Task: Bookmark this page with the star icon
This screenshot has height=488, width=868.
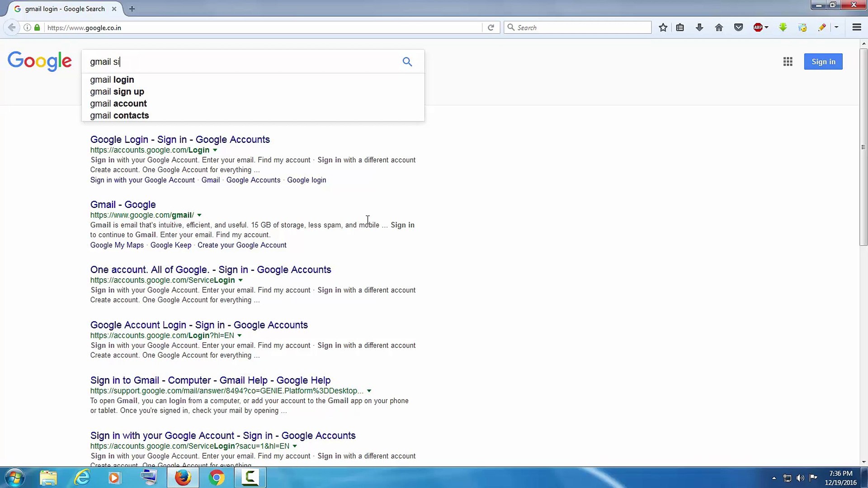Action: 663,27
